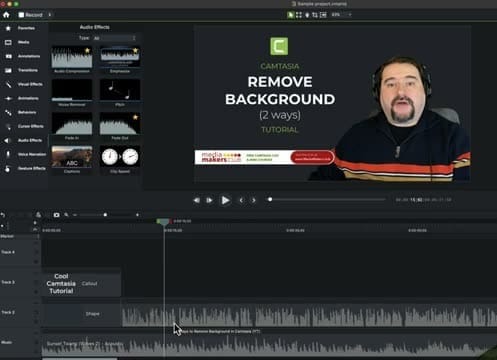Select the Track 4 header

tap(20, 252)
